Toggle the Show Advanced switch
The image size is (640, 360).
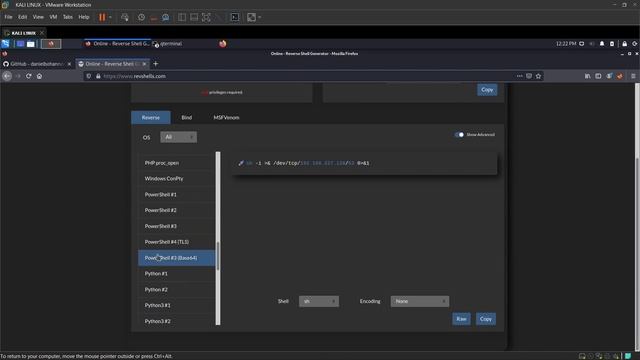[459, 135]
